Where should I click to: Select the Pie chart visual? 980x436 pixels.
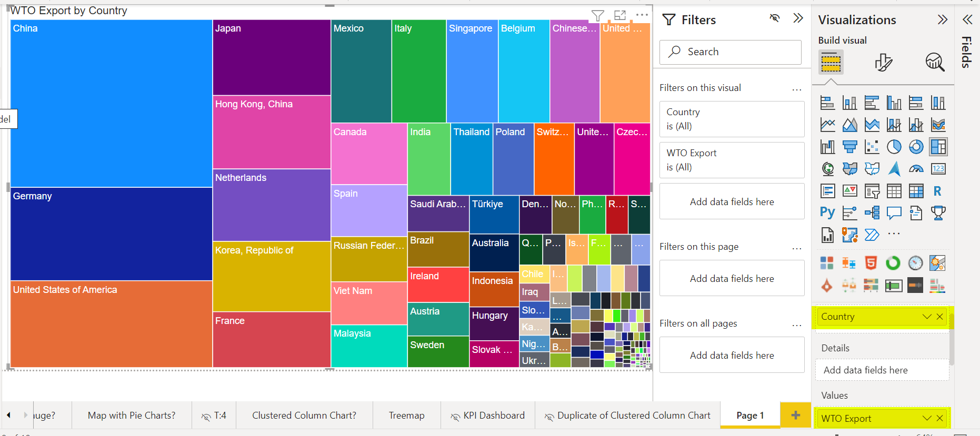(x=894, y=147)
